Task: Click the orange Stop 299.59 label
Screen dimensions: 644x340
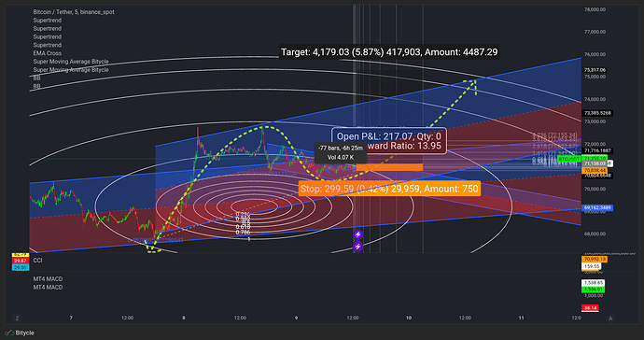Action: (389, 189)
